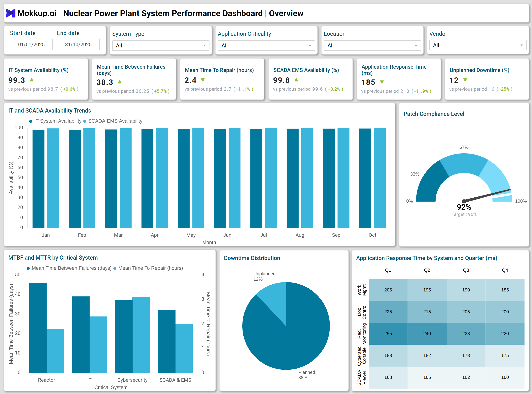Click the IT System Availability legend dot
532x394 pixels.
pyautogui.click(x=31, y=121)
